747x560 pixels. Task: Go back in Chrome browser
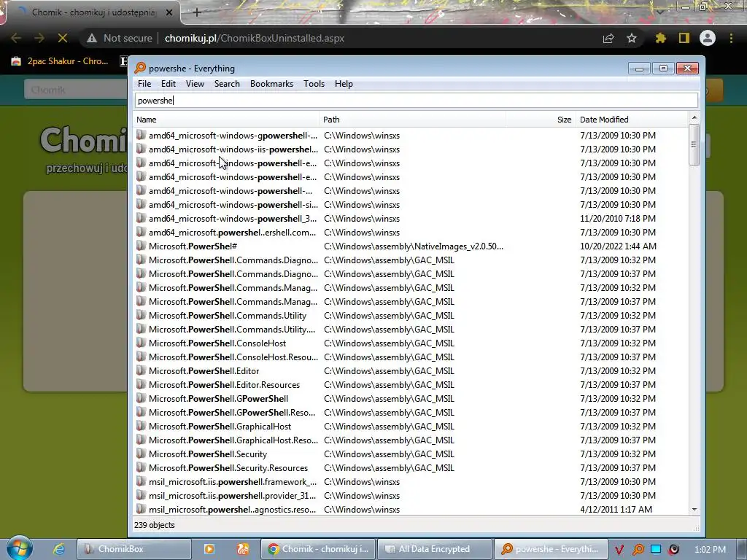click(16, 38)
